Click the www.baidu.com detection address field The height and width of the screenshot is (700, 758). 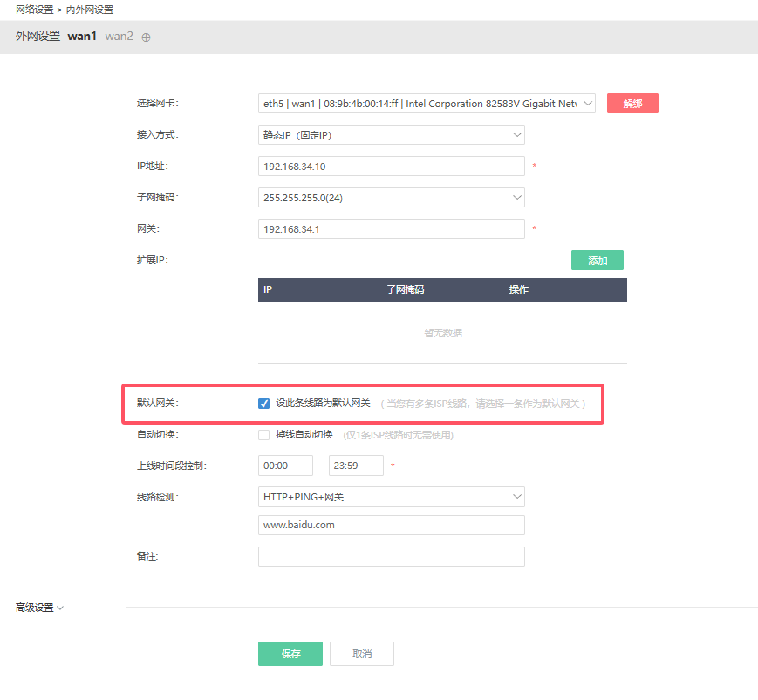click(x=391, y=525)
